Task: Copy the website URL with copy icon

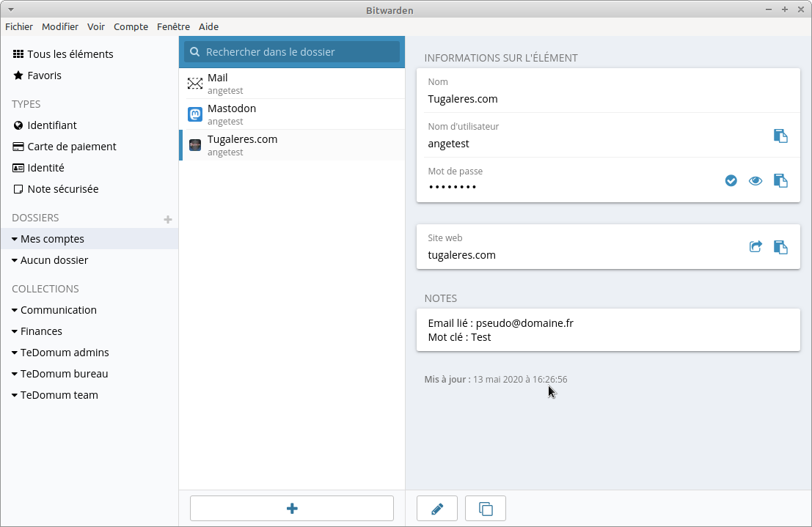Action: (x=780, y=247)
